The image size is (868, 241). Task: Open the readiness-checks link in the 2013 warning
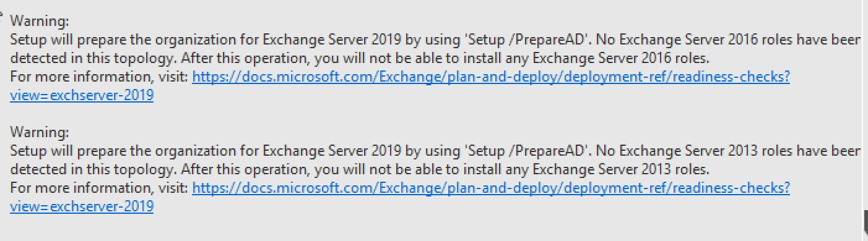[x=491, y=188]
